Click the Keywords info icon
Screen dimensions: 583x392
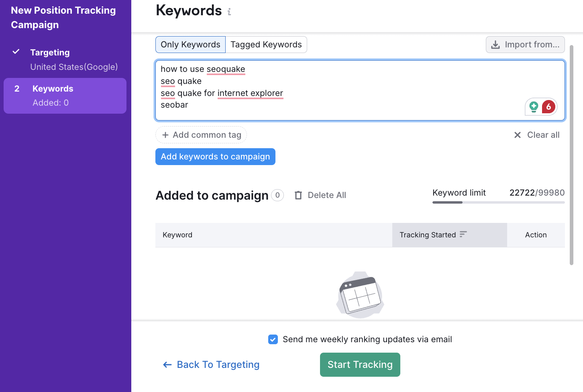[x=229, y=12]
